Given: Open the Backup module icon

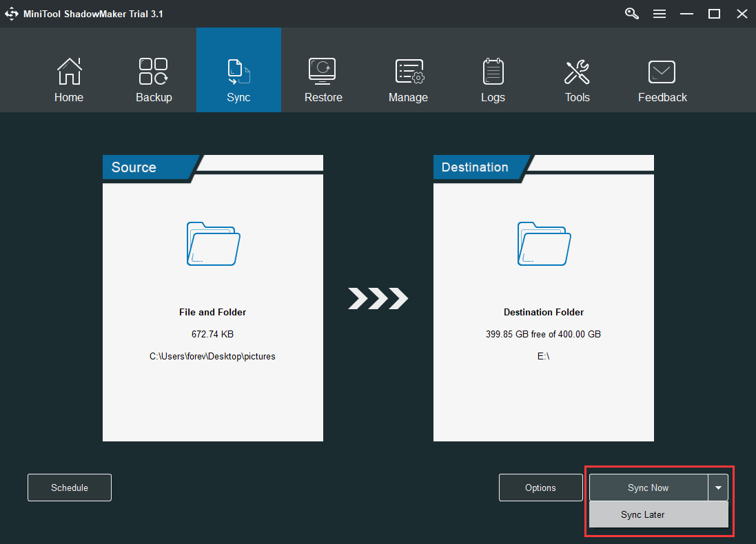Looking at the screenshot, I should click(x=153, y=71).
